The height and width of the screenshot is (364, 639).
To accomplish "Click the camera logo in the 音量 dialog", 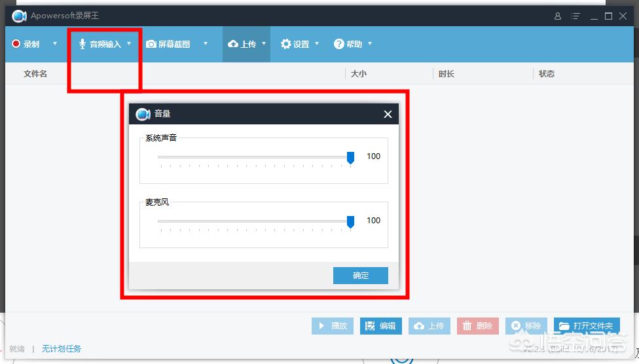I will [x=143, y=114].
